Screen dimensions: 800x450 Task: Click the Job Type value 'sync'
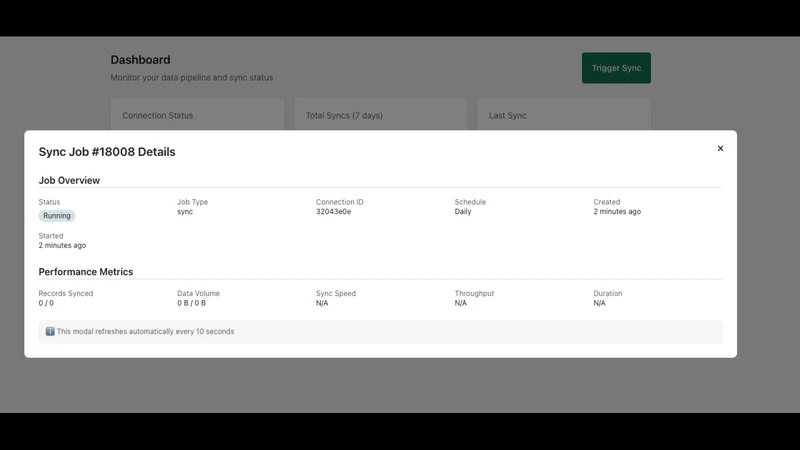[185, 212]
